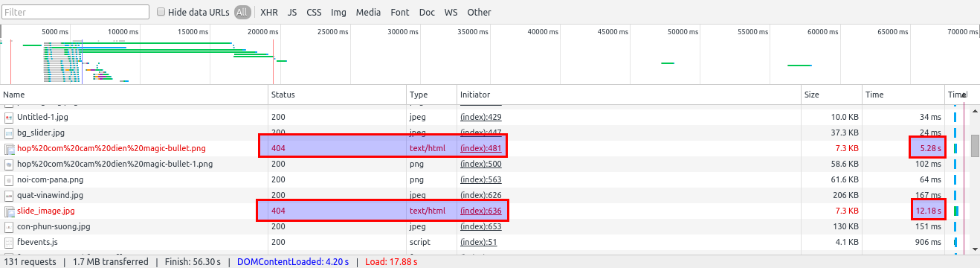980x268 pixels.
Task: Open initiator link (index):500
Action: click(480, 164)
